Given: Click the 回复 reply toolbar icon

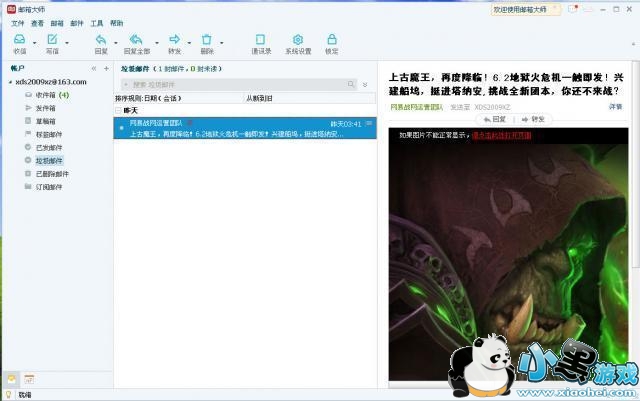Looking at the screenshot, I should (101, 40).
